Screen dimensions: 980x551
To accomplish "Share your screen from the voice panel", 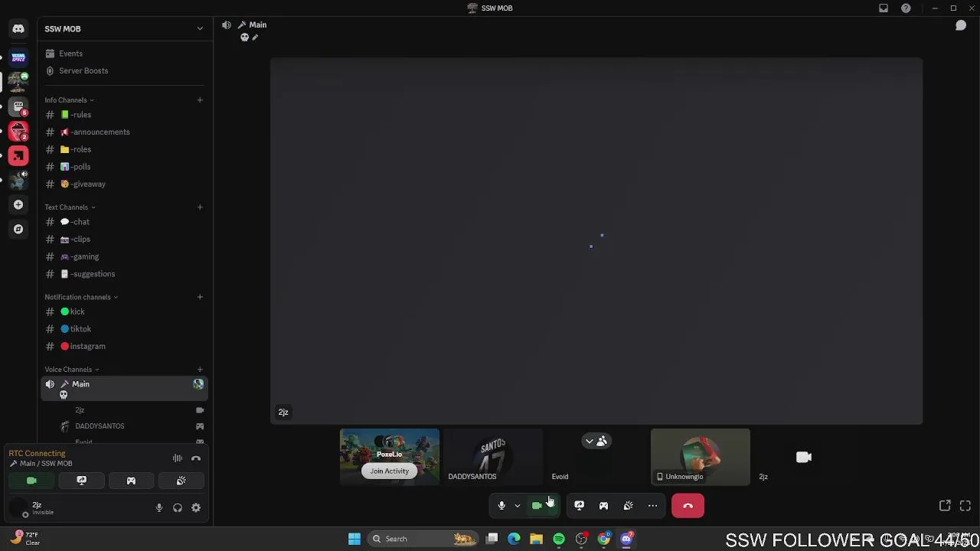I will click(81, 481).
